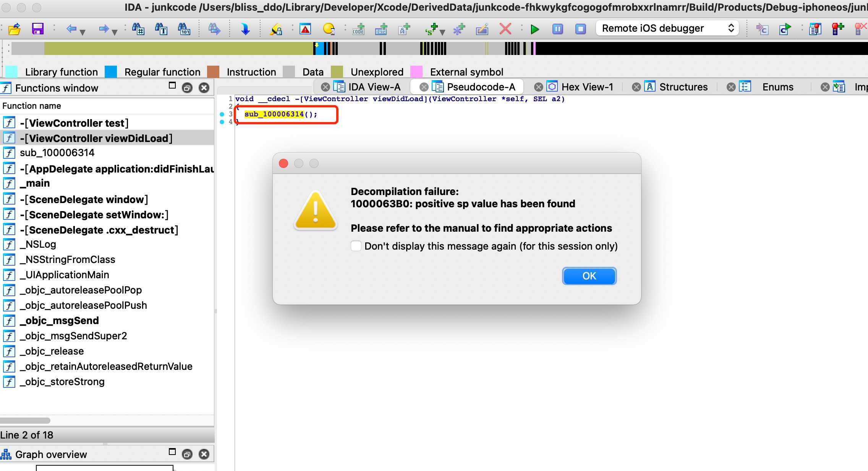
Task: Close the IDA View-A tab
Action: (x=325, y=87)
